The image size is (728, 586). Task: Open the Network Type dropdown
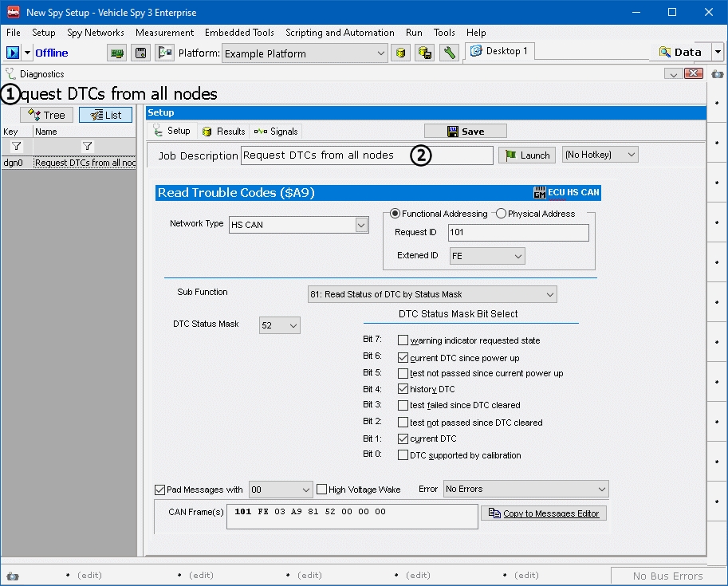(x=362, y=226)
